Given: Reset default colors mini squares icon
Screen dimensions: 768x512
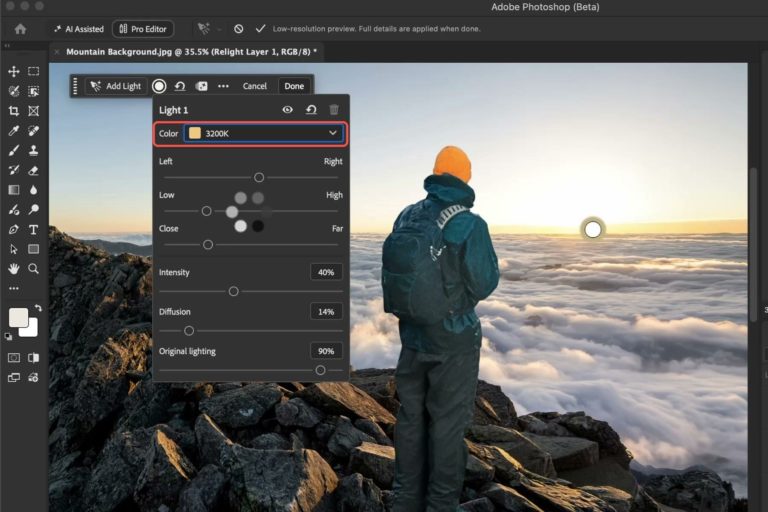Looking at the screenshot, I should point(8,337).
